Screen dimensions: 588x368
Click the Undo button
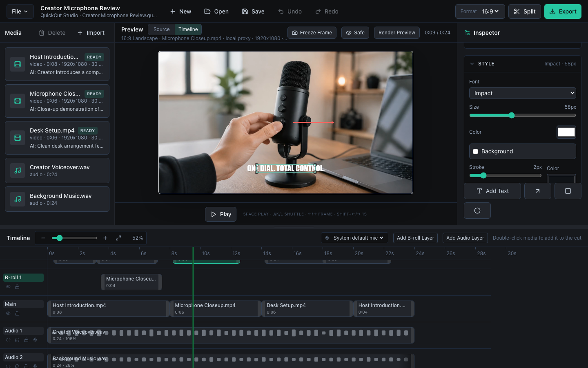point(290,11)
